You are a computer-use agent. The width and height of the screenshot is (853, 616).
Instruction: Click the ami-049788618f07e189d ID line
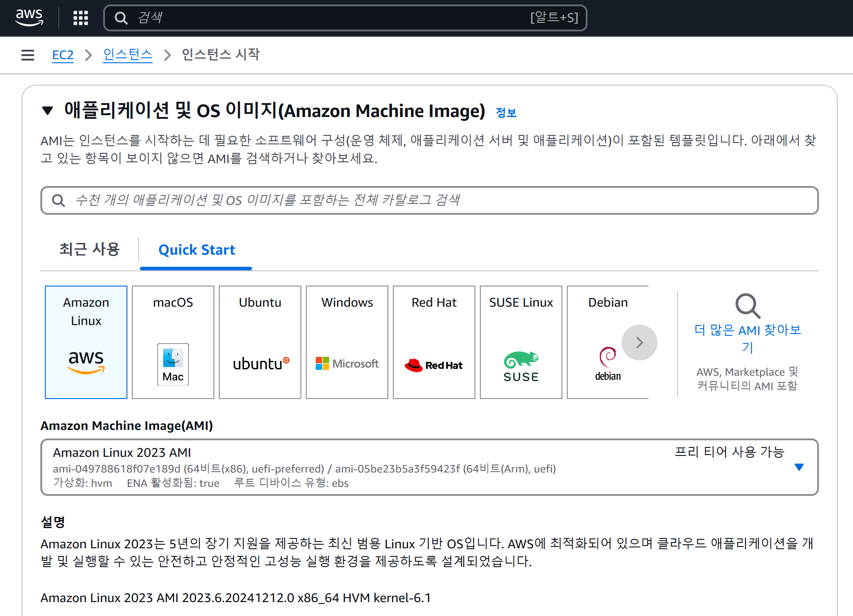[x=305, y=469]
